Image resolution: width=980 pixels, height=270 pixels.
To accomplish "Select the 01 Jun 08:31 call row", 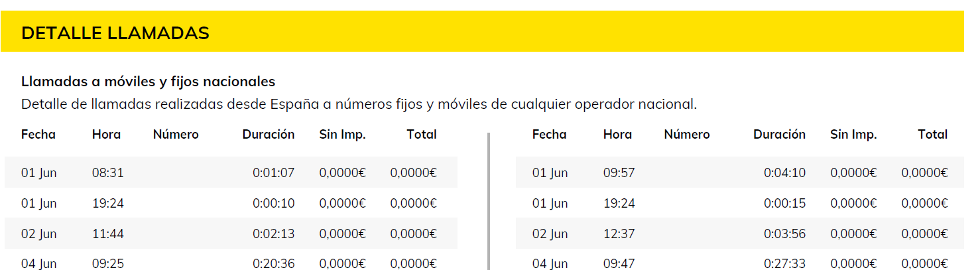I will 231,172.
